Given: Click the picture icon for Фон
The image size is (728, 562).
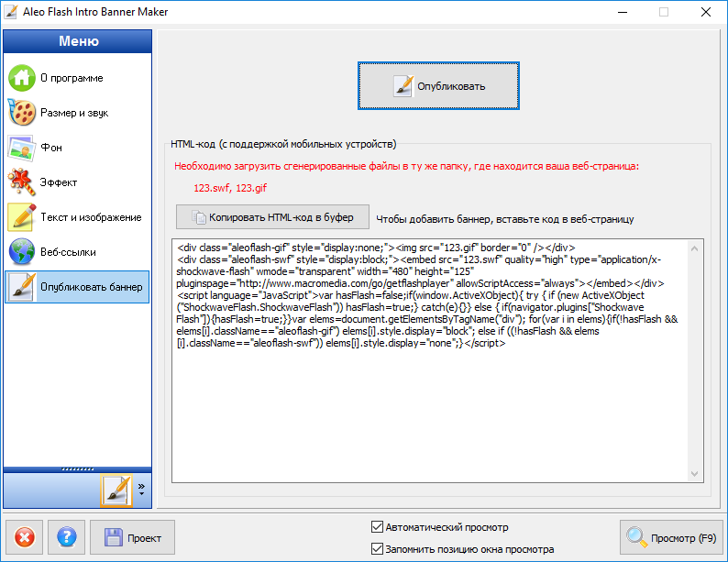Looking at the screenshot, I should pos(22,148).
